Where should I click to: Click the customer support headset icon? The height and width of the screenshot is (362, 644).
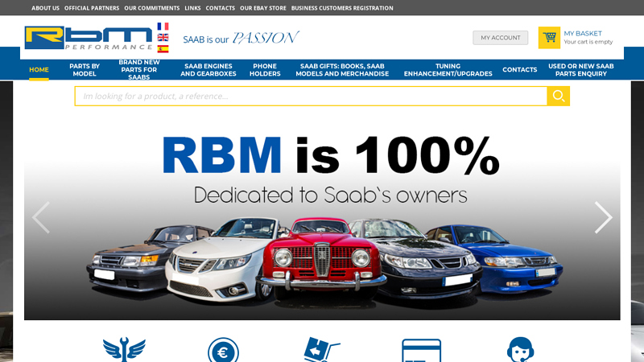520,350
